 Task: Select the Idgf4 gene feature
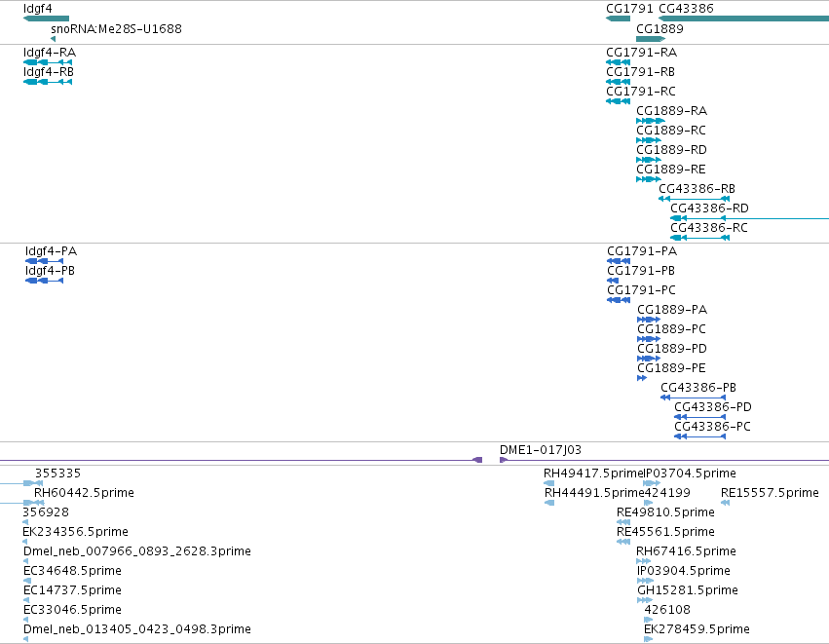(38, 9)
